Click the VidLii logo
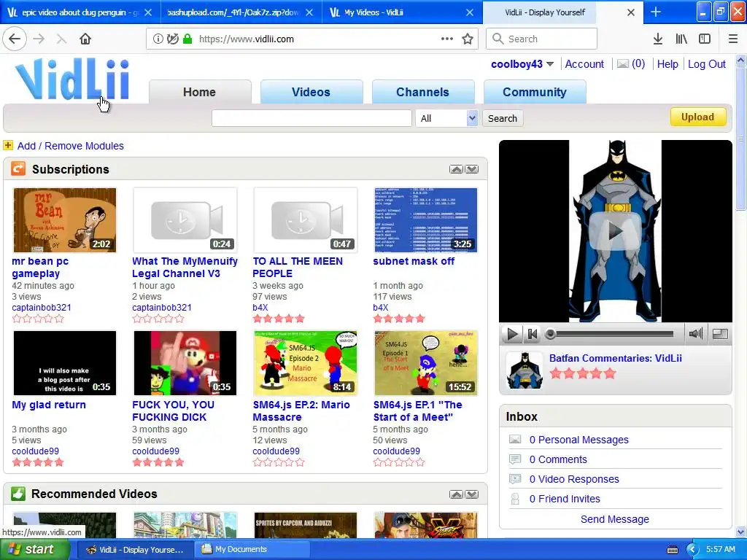Screen dimensions: 747x560 72,79
